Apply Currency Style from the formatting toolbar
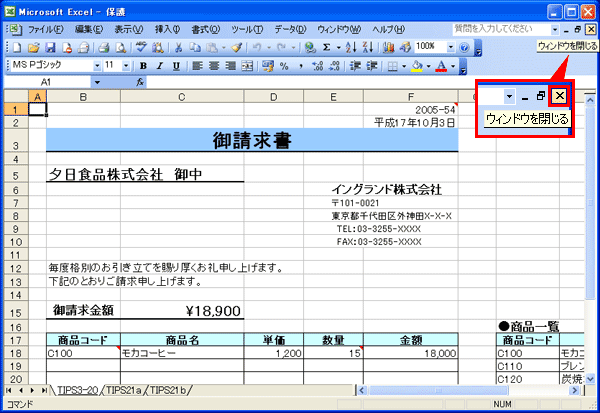Image resolution: width=600 pixels, height=413 pixels. (268, 66)
